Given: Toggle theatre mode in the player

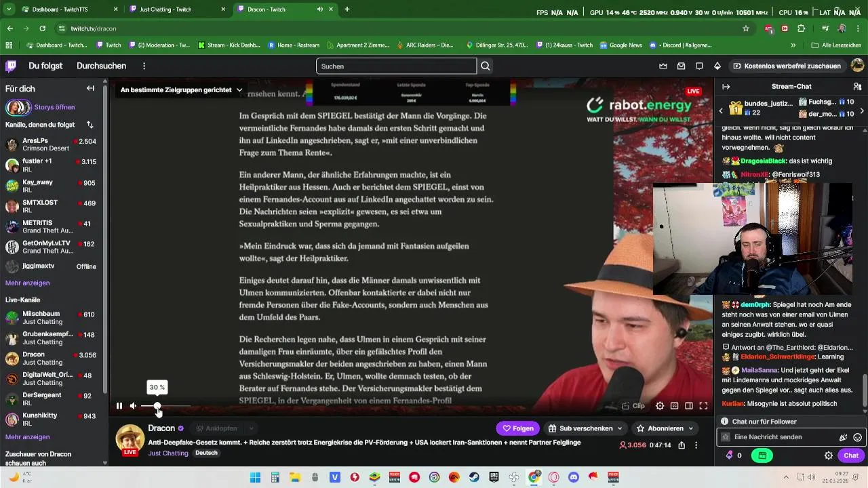Looking at the screenshot, I should [x=689, y=406].
